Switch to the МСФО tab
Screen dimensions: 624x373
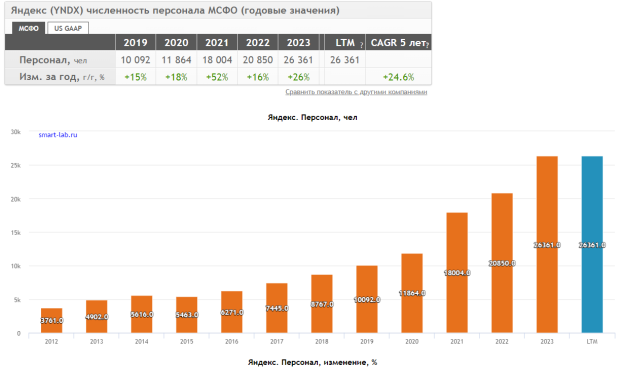pyautogui.click(x=28, y=28)
